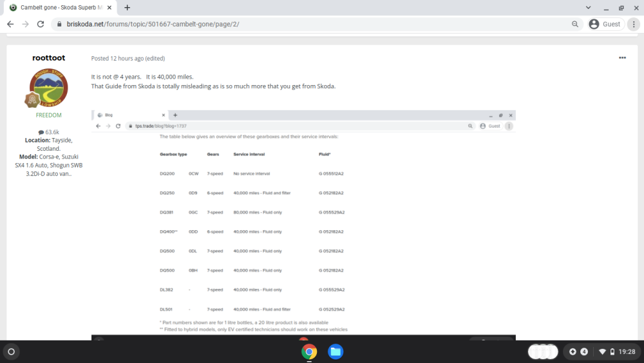Click the DQ381 80,000 miles row

click(252, 212)
